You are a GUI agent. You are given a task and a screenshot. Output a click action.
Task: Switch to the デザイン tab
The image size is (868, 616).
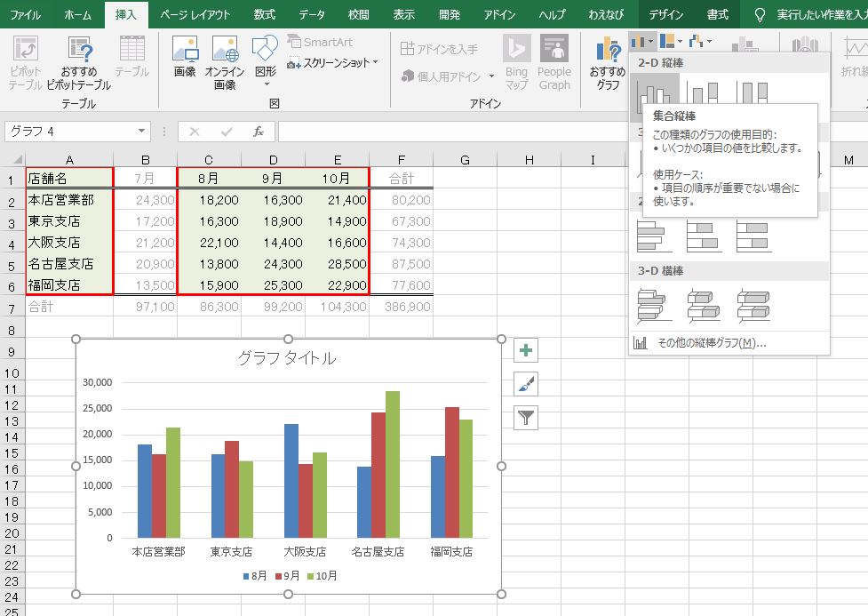click(666, 14)
